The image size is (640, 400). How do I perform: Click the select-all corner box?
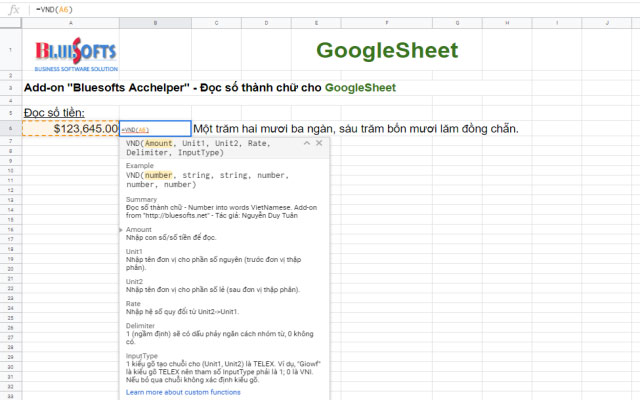click(11, 23)
